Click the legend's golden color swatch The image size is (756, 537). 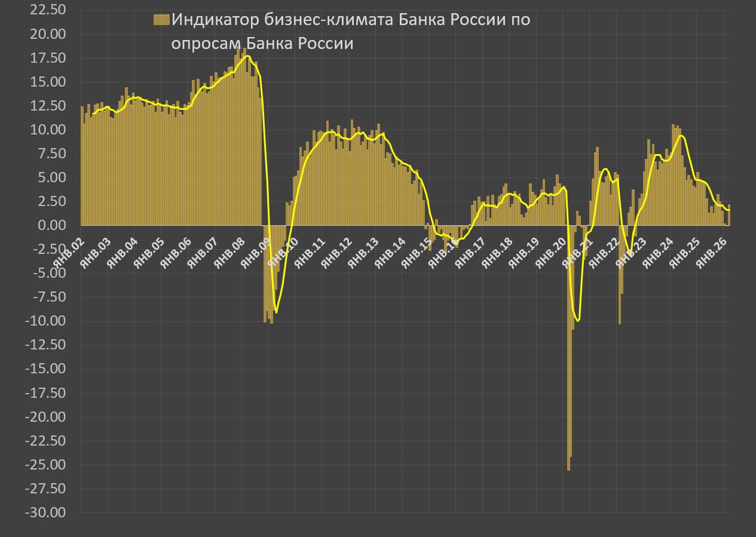tap(161, 20)
